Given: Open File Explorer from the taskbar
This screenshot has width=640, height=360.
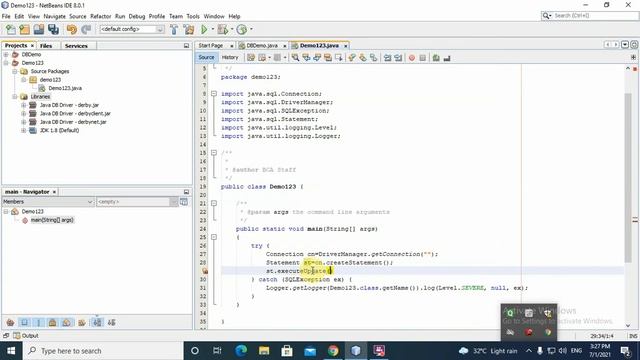Looking at the screenshot, I should point(264,351).
